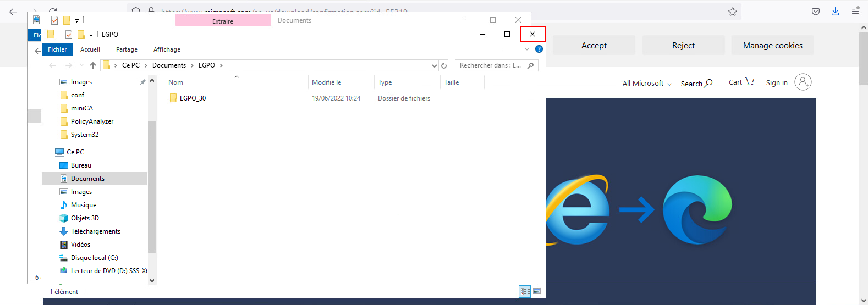Click the Properties checkmark icon in LGPO title bar

(69, 35)
